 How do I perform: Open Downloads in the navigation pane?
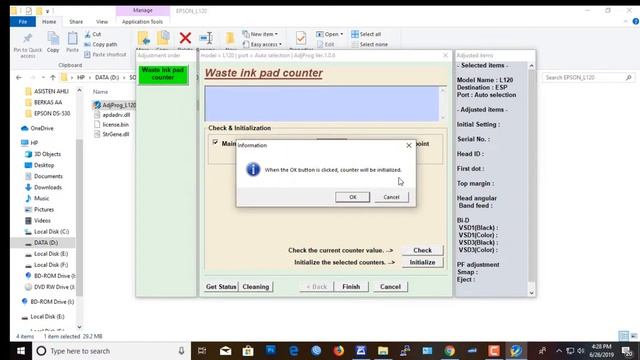[x=43, y=187]
